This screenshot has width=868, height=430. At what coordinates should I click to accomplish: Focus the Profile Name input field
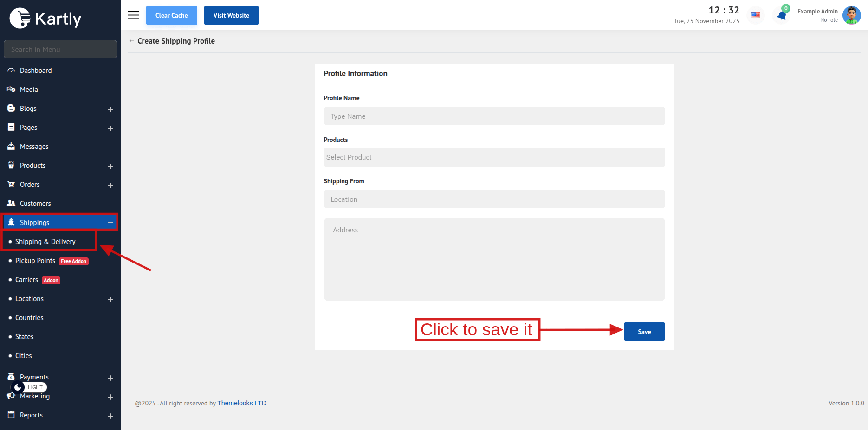click(x=494, y=116)
